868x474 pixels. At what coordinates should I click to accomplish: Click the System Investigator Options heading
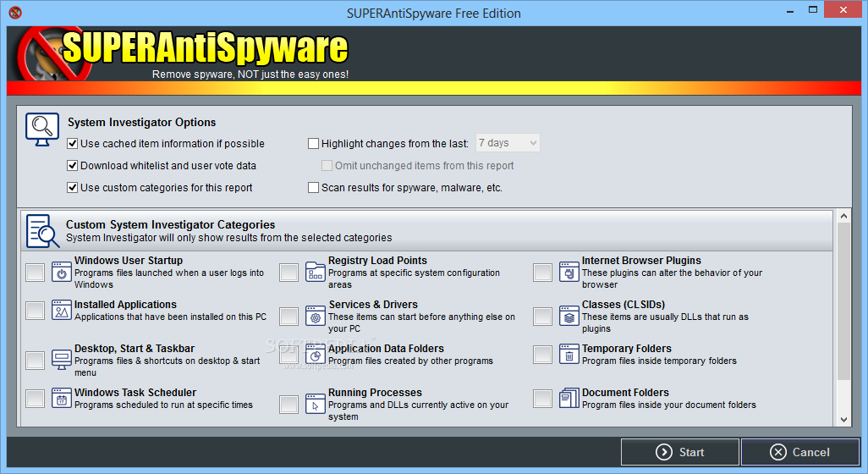click(x=142, y=123)
